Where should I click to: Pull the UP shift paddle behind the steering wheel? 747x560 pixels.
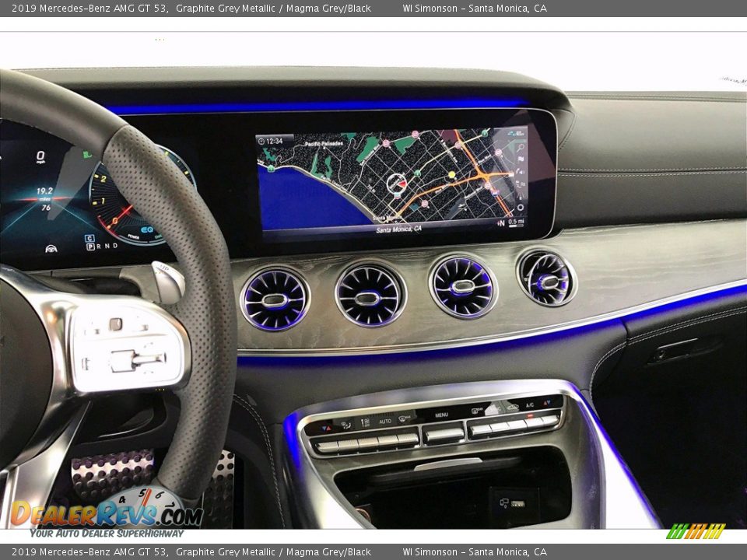pyautogui.click(x=168, y=282)
